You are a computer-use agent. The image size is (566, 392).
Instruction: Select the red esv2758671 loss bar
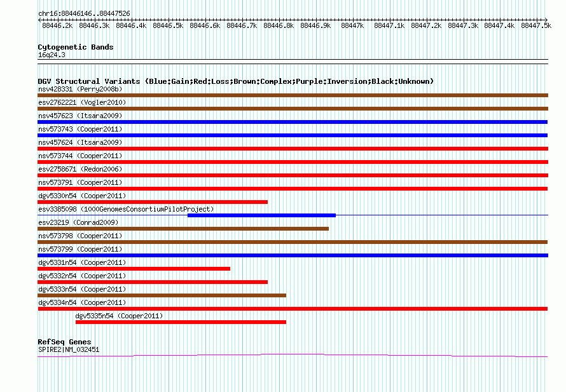point(293,175)
